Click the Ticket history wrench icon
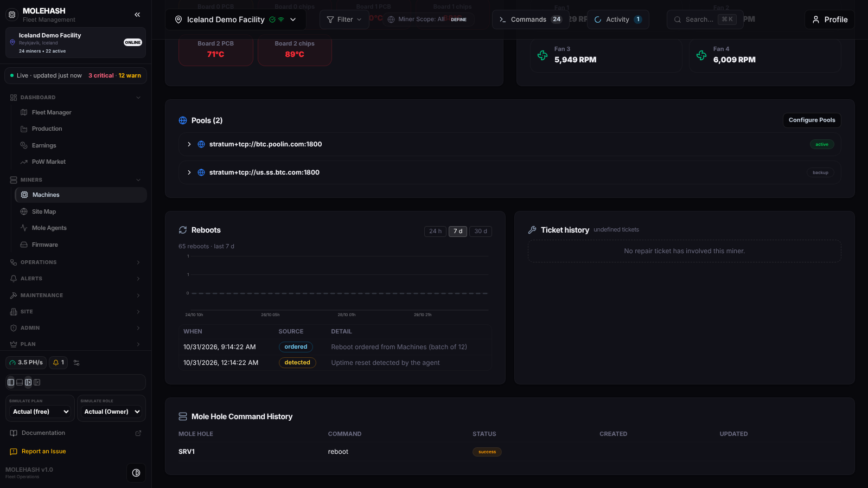 click(532, 230)
